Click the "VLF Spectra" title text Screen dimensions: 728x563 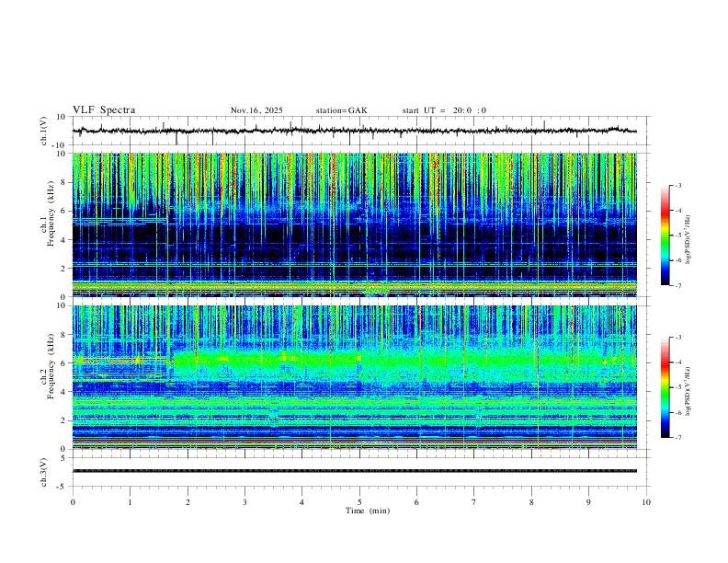tap(104, 110)
